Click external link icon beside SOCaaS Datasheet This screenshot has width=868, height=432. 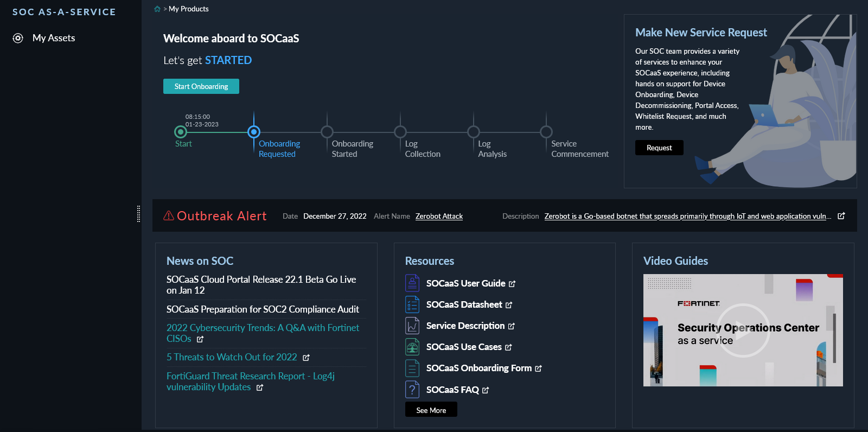coord(509,305)
